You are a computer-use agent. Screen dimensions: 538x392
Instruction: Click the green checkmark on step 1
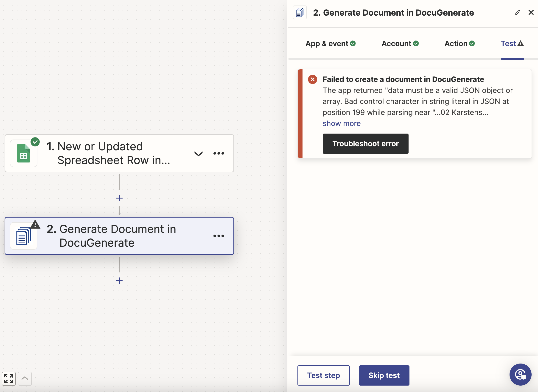pos(35,142)
